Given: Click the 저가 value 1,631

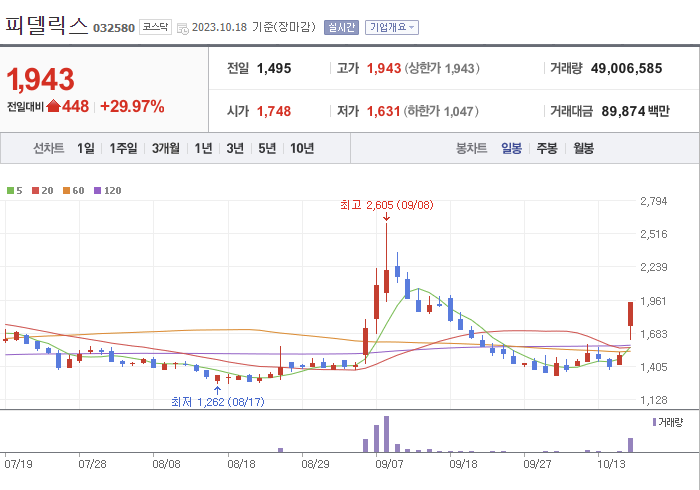Looking at the screenshot, I should click(x=383, y=111).
